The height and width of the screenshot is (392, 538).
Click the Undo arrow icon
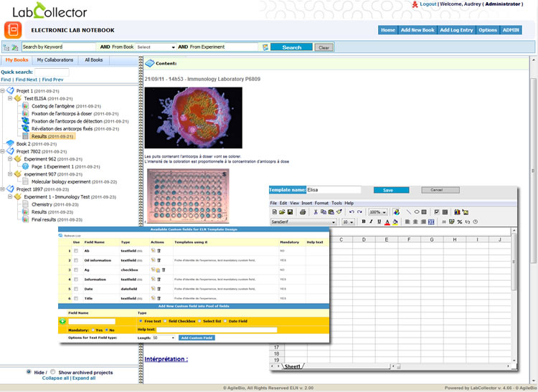point(351,212)
